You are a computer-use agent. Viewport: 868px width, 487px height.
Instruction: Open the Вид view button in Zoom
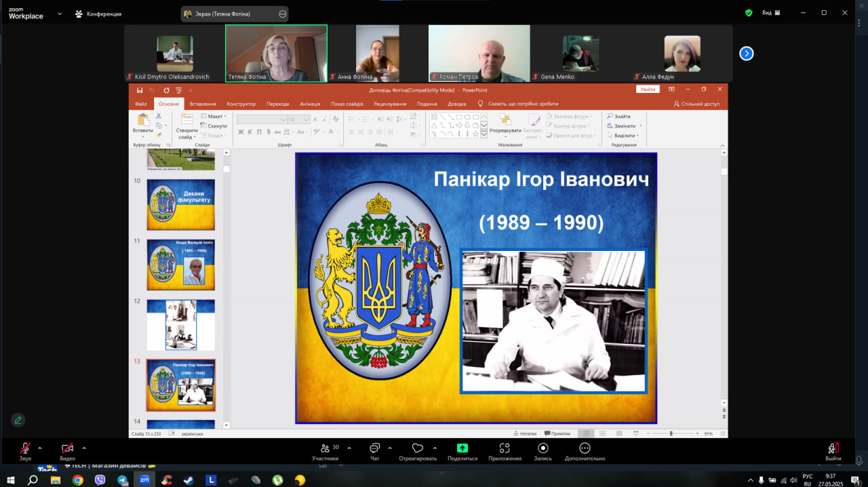771,13
